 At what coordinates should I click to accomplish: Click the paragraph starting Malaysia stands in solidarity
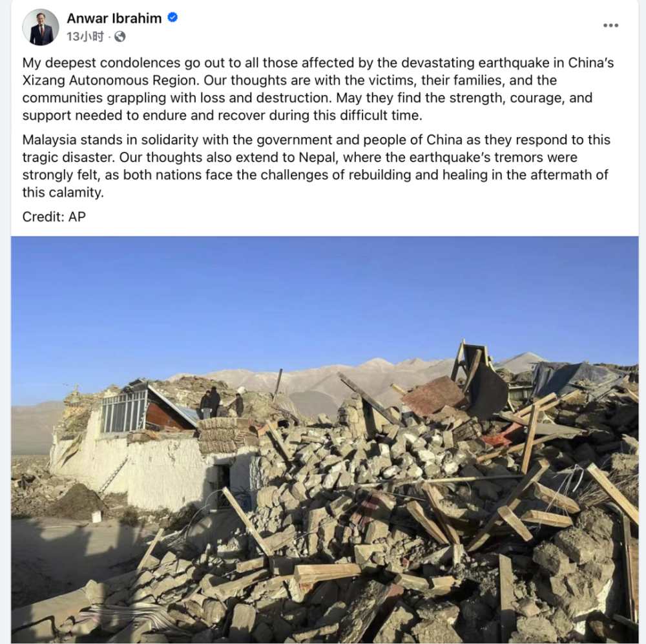click(316, 166)
